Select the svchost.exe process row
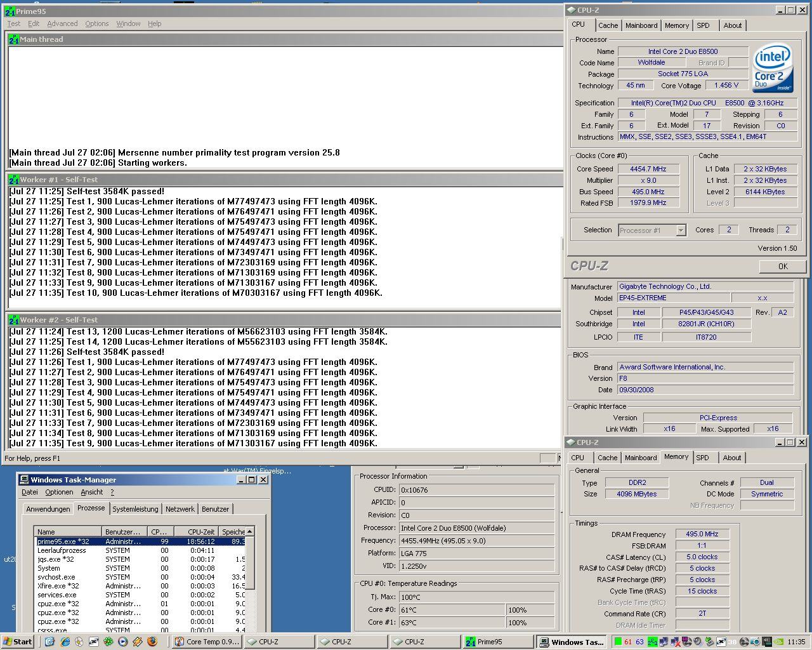 pos(140,577)
